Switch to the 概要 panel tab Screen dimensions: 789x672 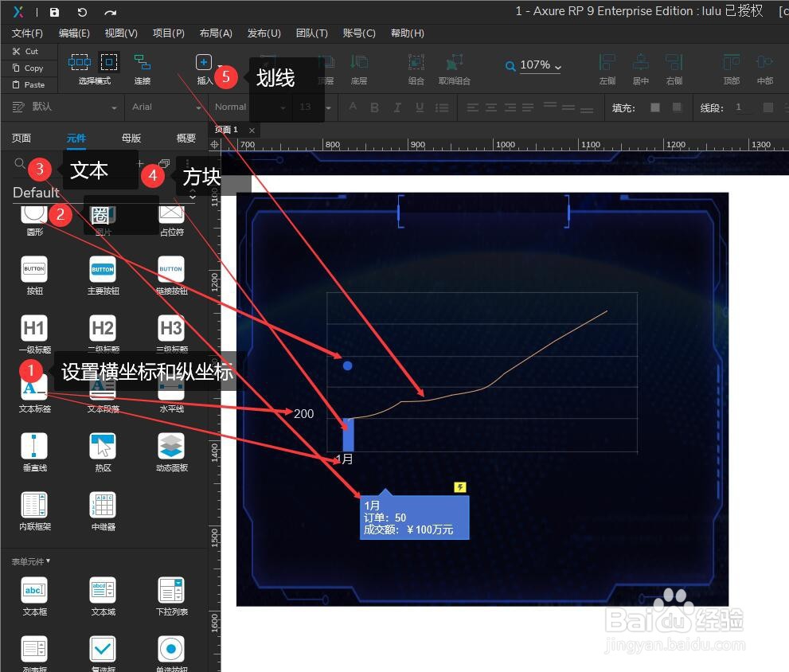tap(186, 138)
